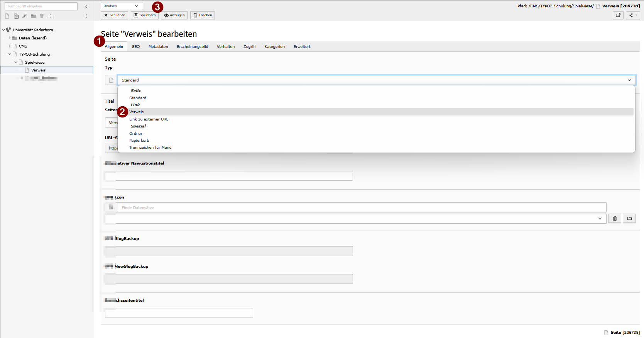Open the folder browser button next to Icon field
This screenshot has height=338, width=644.
[x=629, y=218]
